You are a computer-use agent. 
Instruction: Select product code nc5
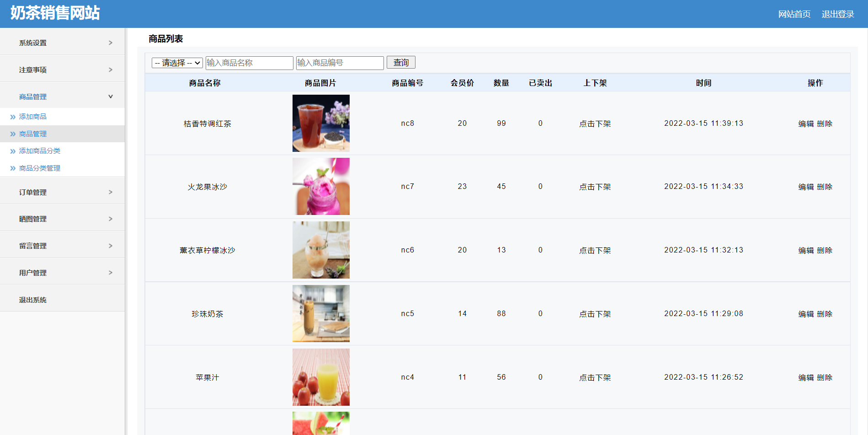(408, 313)
